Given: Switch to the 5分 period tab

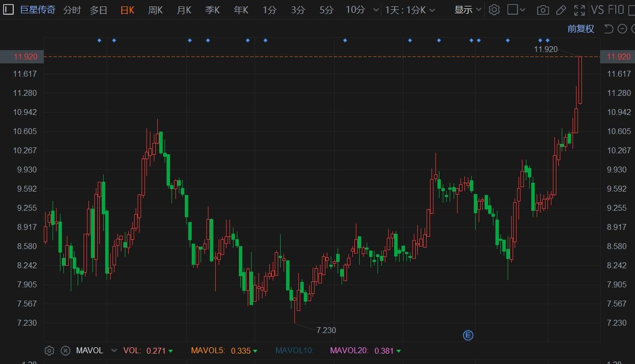Looking at the screenshot, I should click(x=326, y=10).
